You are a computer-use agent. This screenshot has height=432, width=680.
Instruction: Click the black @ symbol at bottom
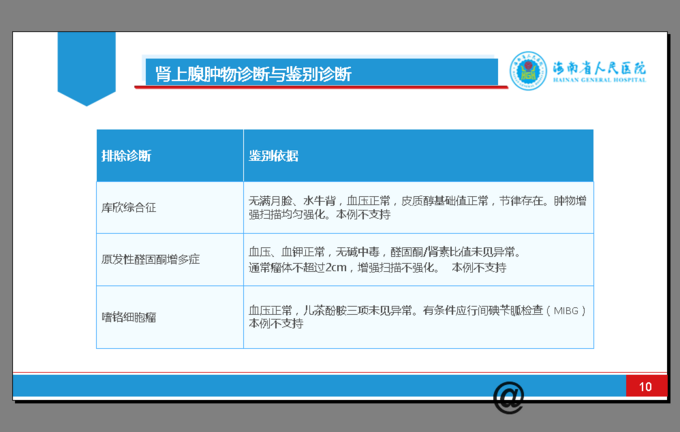(x=508, y=397)
